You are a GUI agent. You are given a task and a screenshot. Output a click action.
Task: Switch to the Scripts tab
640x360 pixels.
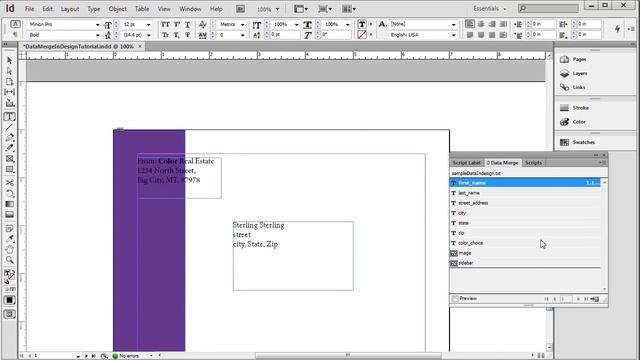[533, 163]
